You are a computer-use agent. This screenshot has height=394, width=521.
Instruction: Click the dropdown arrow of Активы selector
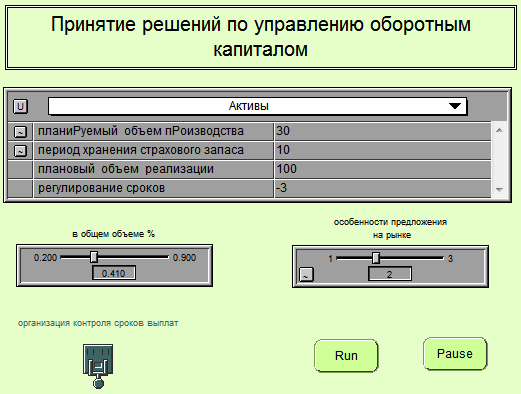[x=455, y=106]
